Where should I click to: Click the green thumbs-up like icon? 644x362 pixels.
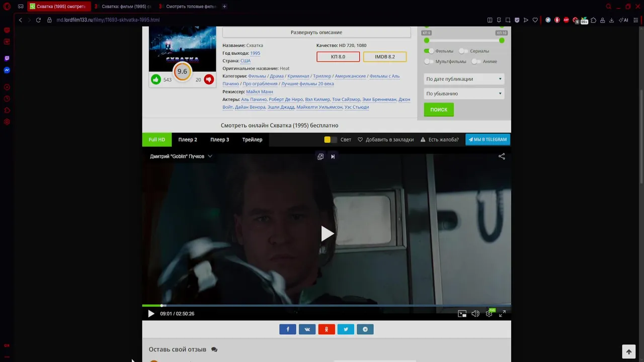156,79
